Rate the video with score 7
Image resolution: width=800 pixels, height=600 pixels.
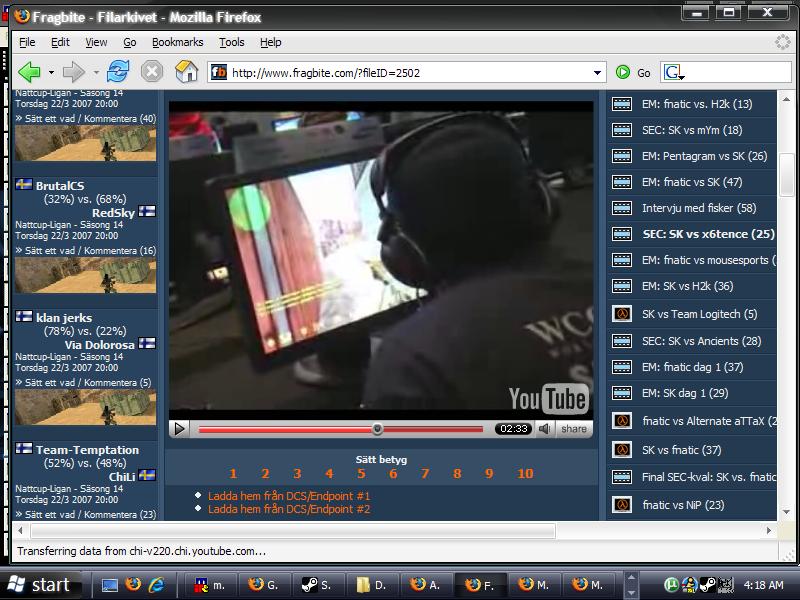(x=425, y=474)
